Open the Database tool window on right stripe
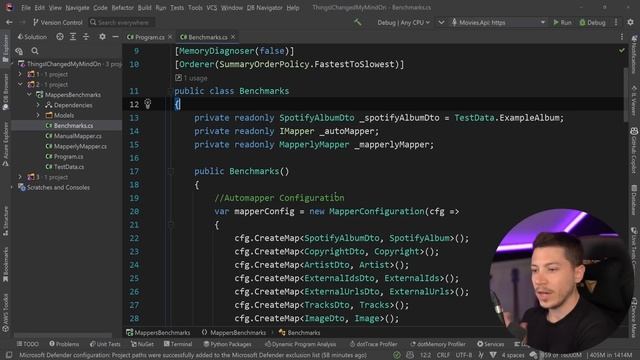This screenshot has width=640, height=360. 634,199
